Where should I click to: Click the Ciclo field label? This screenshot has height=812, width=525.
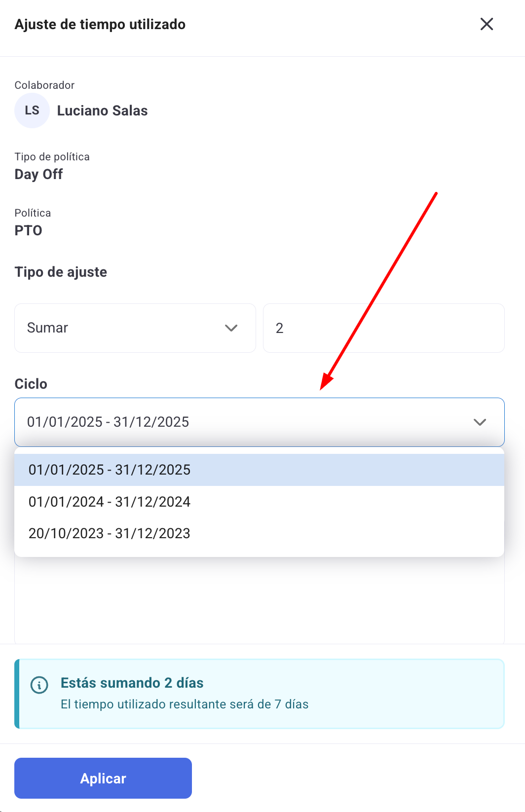[x=31, y=384]
